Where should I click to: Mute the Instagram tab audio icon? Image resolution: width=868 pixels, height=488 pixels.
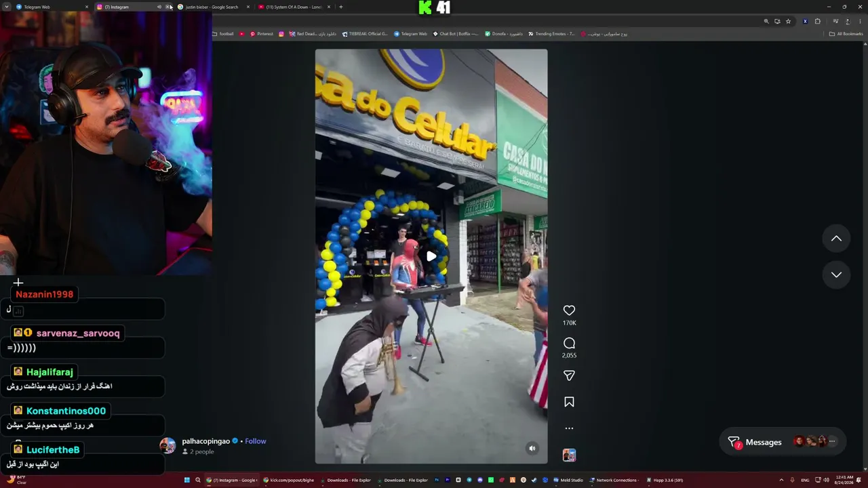[x=159, y=7]
